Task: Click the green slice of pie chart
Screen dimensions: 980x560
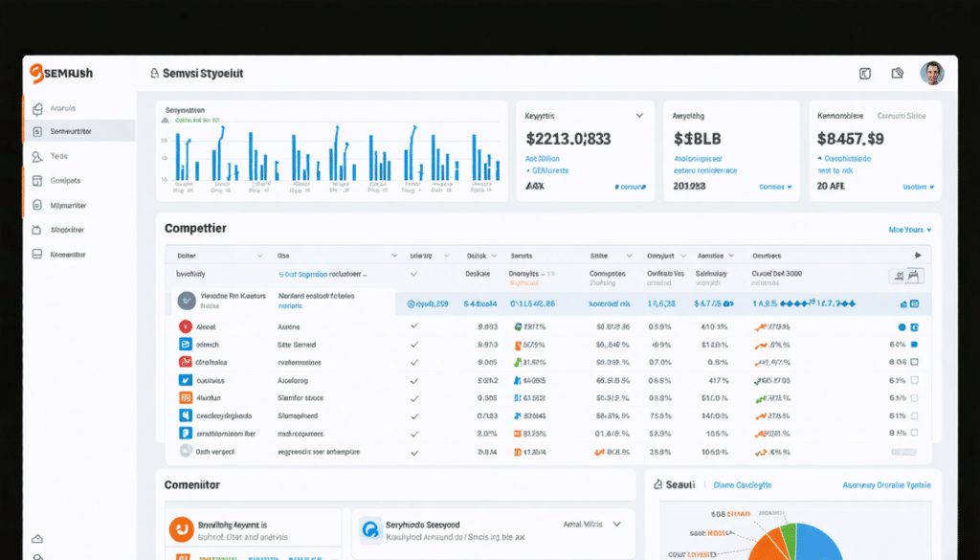Action: coord(789,536)
